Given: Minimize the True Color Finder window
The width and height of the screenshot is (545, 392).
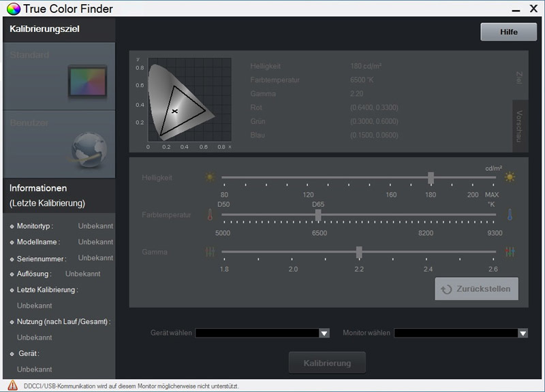Looking at the screenshot, I should (516, 10).
